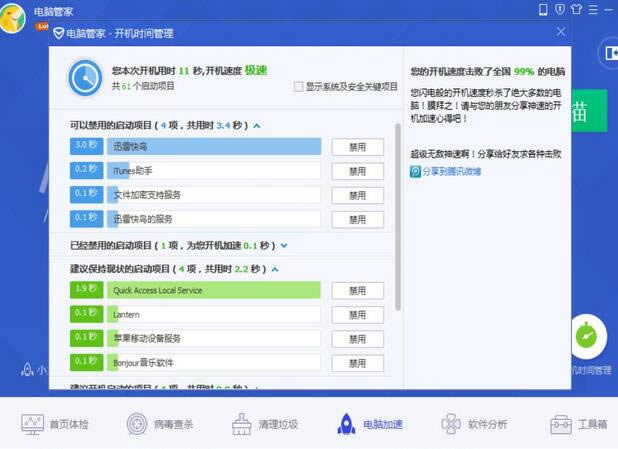This screenshot has height=449, width=618.
Task: Collapse 建议保持现状的启动项目 section
Action: point(275,269)
